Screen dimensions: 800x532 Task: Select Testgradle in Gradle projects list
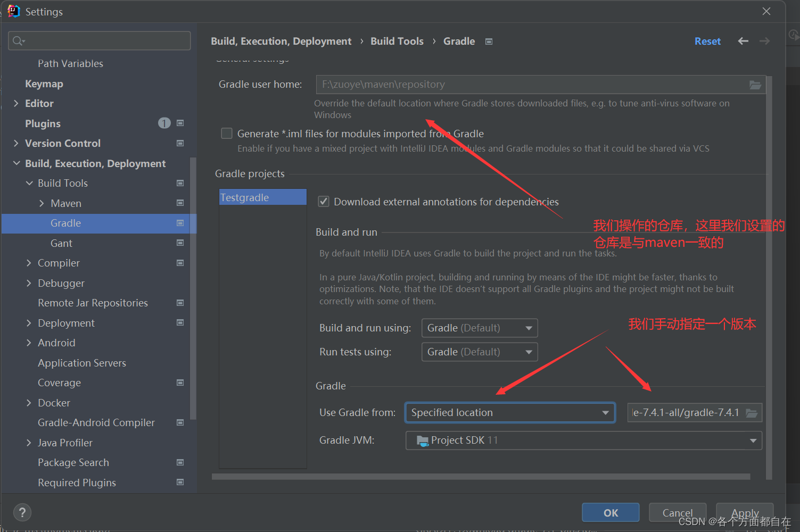point(263,197)
